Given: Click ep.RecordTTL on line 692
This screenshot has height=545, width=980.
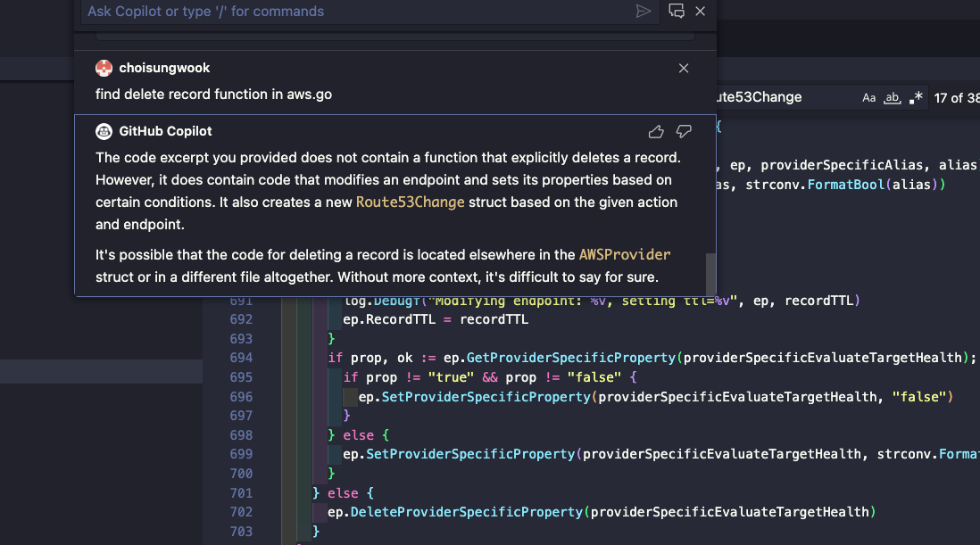Looking at the screenshot, I should click(389, 319).
